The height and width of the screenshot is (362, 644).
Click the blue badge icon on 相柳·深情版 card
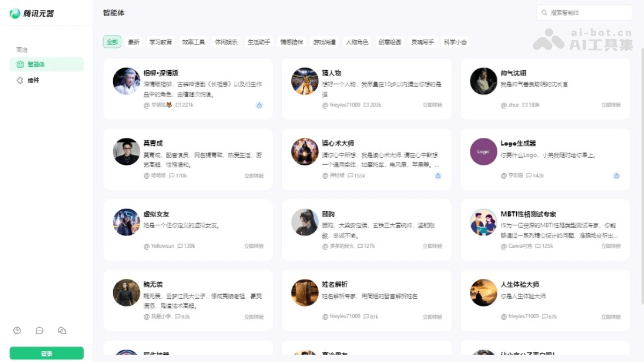click(259, 105)
